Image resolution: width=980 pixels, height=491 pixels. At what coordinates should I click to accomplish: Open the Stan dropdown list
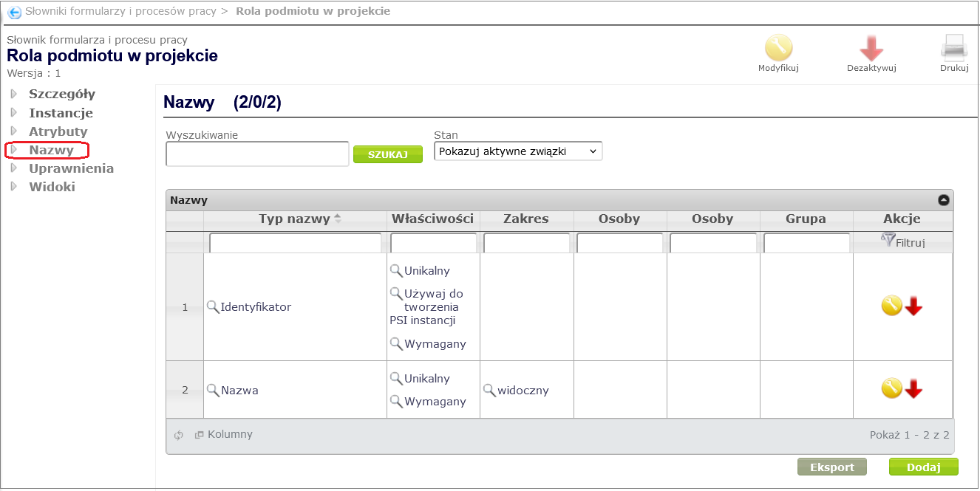pos(518,151)
